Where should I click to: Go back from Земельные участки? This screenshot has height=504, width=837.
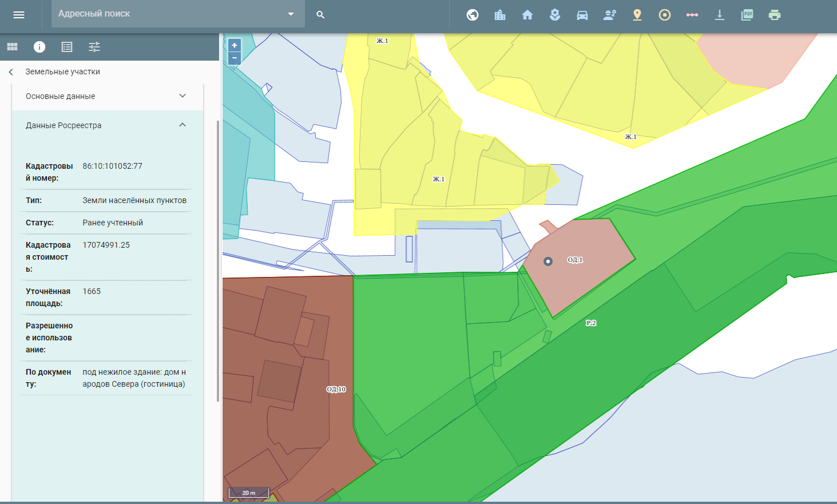coord(11,72)
